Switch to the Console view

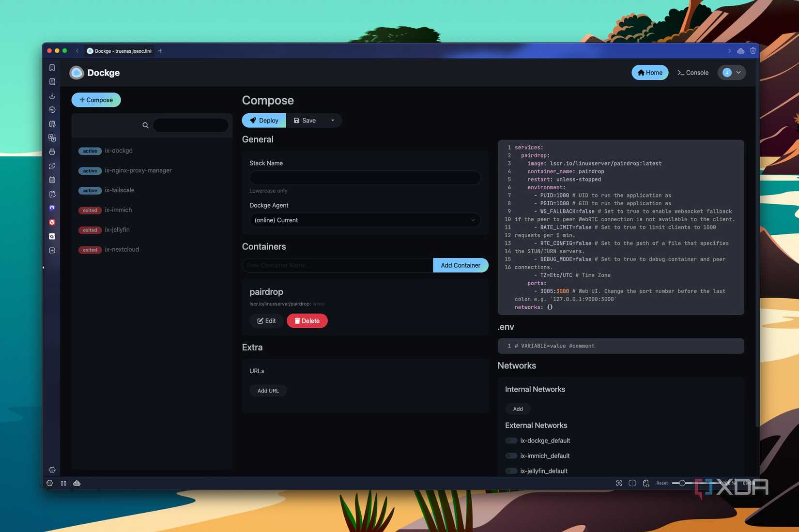click(692, 72)
